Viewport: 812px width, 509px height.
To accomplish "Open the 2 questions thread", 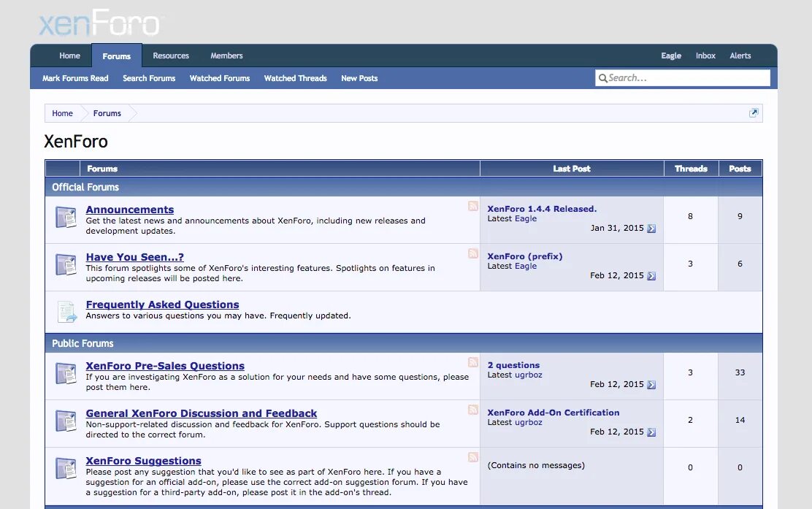I will pos(513,365).
